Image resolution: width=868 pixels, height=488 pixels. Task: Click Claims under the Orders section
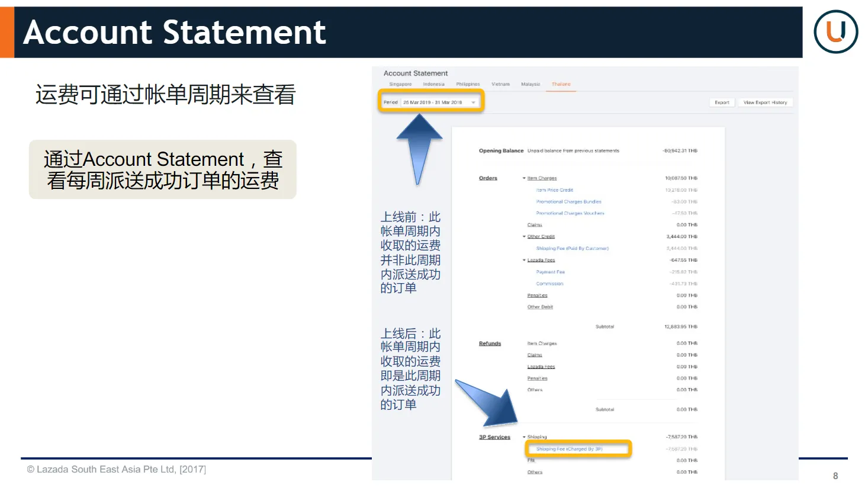(x=534, y=224)
